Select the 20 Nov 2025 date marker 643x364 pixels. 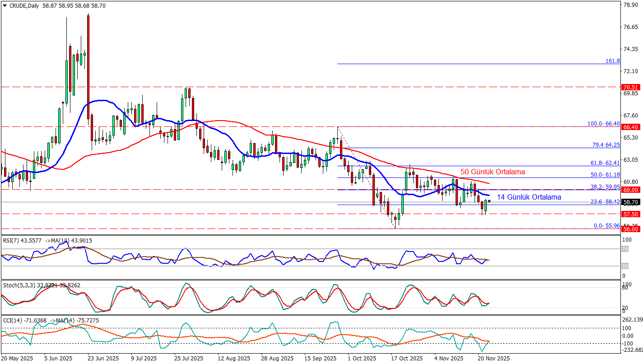tap(494, 359)
